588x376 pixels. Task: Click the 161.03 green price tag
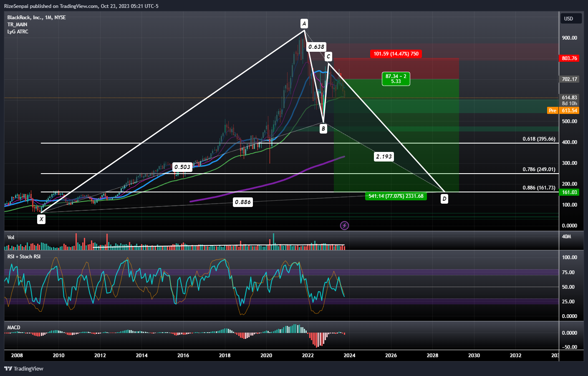pos(570,192)
